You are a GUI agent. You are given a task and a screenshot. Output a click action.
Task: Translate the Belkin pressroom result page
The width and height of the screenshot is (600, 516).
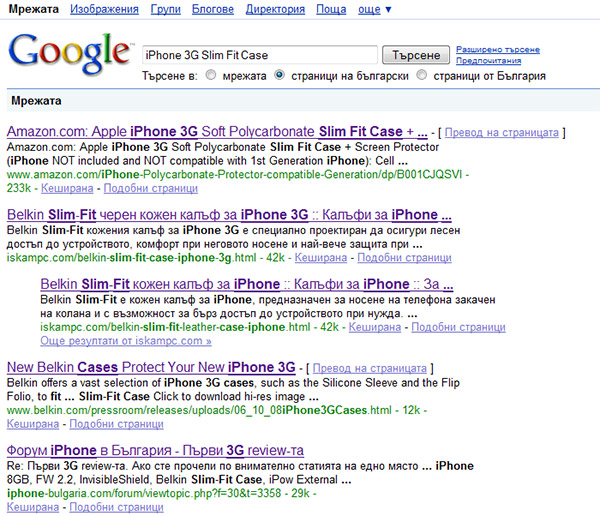pos(370,368)
